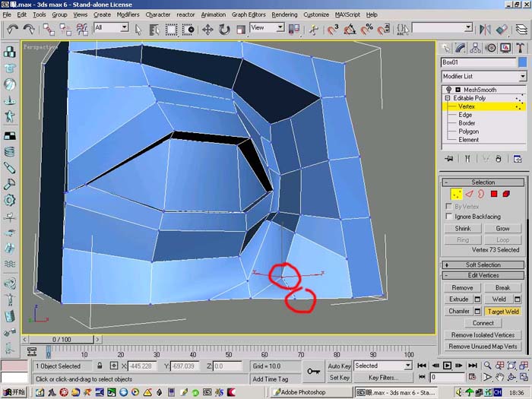Click the Box01 object name field
Screen dimensions: 532x399
[478, 62]
